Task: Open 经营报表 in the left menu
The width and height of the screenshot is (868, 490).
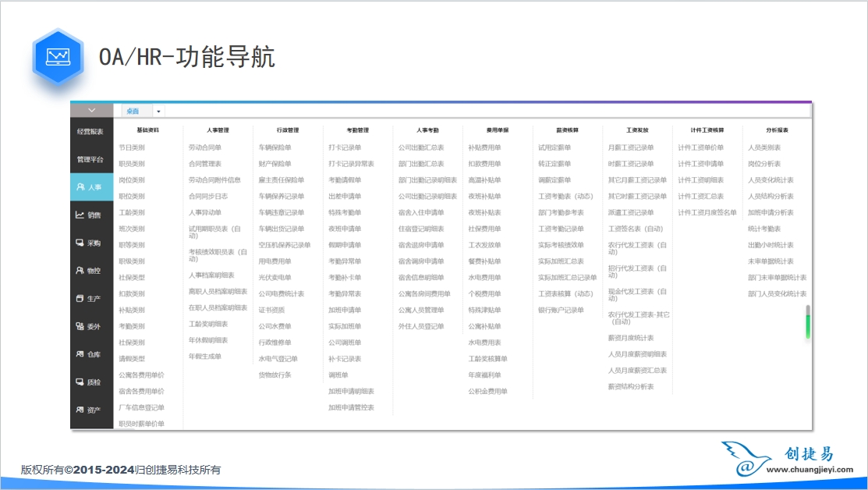Action: pyautogui.click(x=90, y=132)
